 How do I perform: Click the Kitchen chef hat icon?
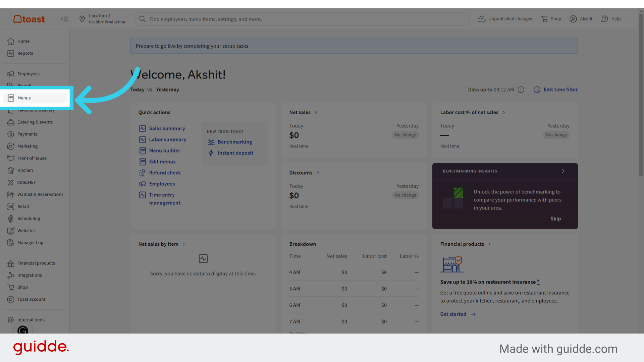(x=11, y=170)
